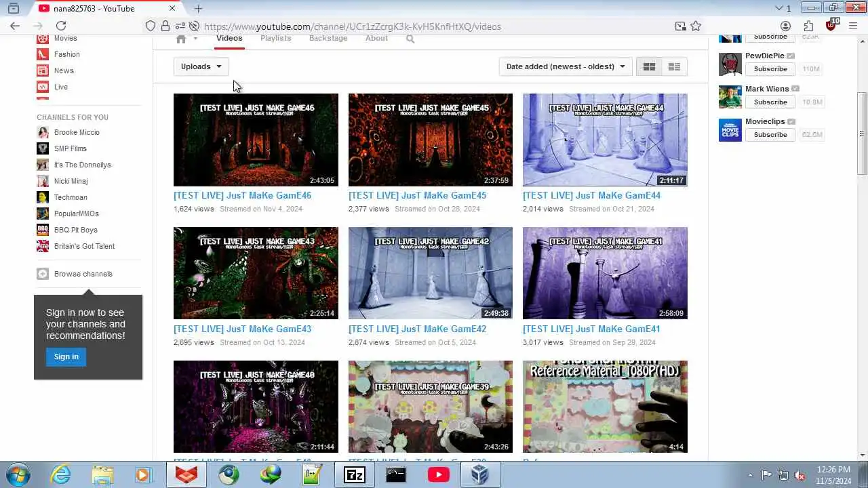The height and width of the screenshot is (488, 868).
Task: Open the PewDiePie channel avatar
Action: pos(730,64)
